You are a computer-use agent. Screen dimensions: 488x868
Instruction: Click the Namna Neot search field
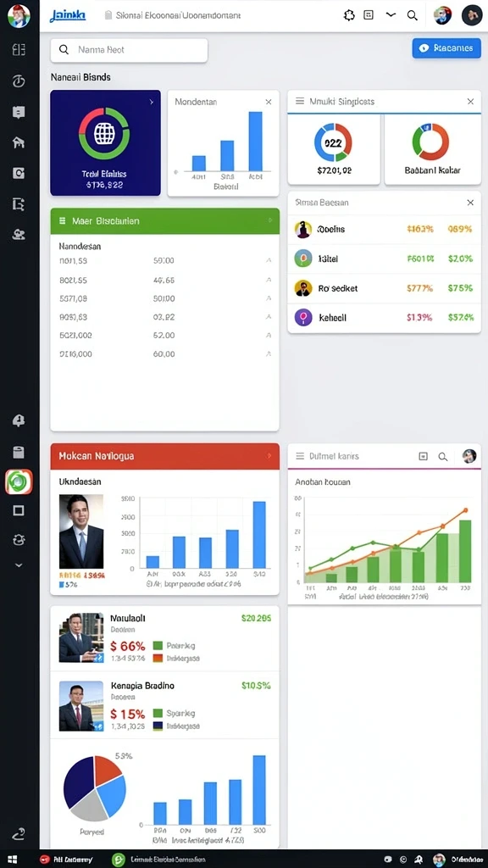coord(129,50)
